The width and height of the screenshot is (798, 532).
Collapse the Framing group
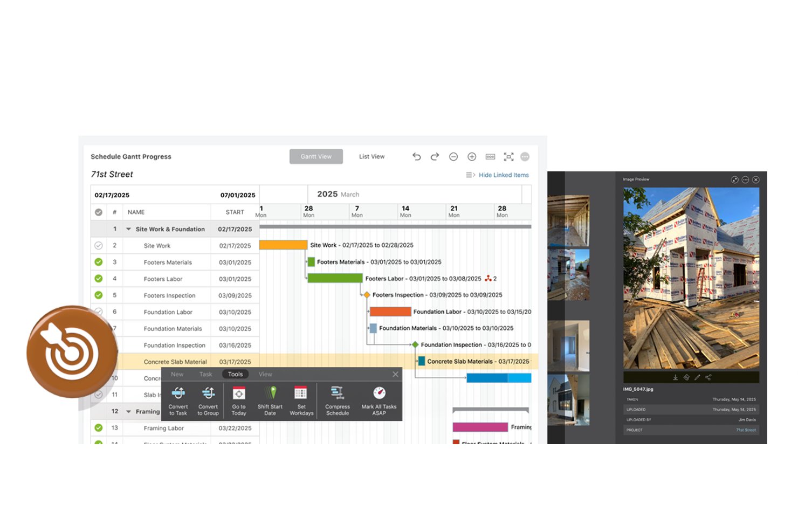click(x=128, y=412)
